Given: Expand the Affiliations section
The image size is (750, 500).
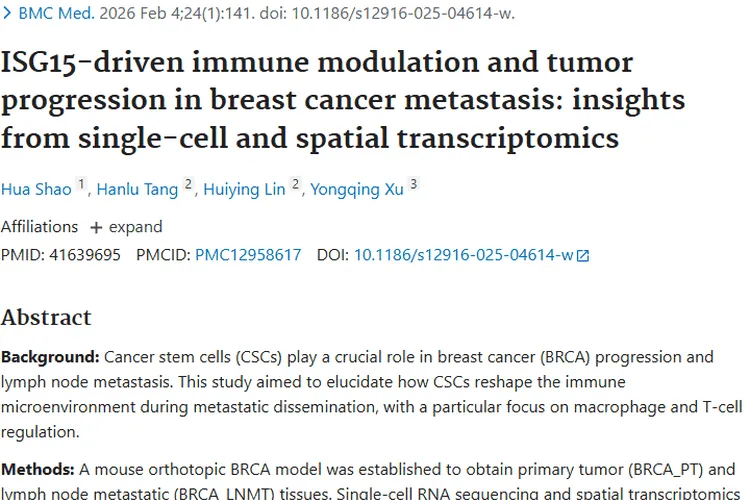Looking at the screenshot, I should pyautogui.click(x=135, y=227).
